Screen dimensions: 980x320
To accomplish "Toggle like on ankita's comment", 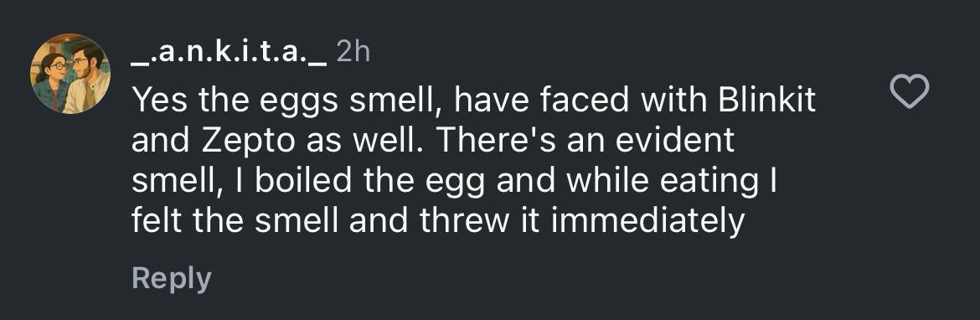I will (909, 91).
